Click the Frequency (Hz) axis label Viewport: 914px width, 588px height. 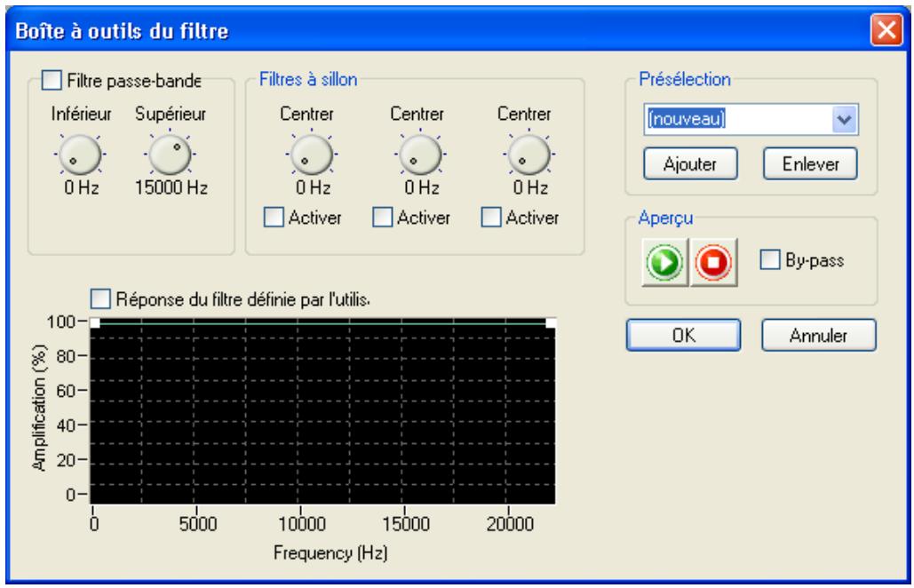click(330, 552)
